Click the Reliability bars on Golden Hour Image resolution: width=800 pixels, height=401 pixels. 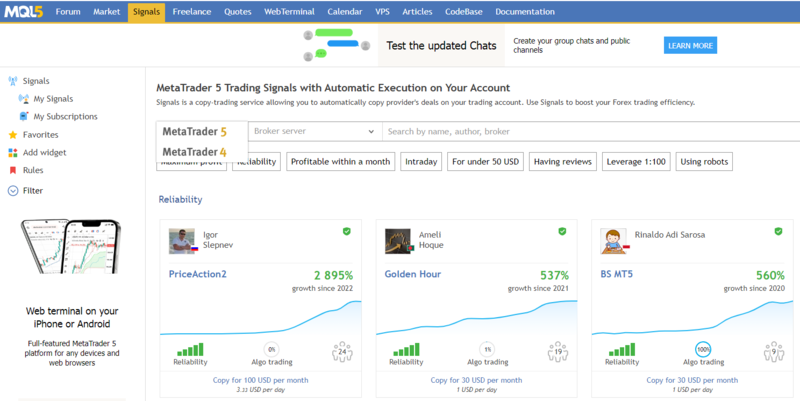[x=406, y=349]
